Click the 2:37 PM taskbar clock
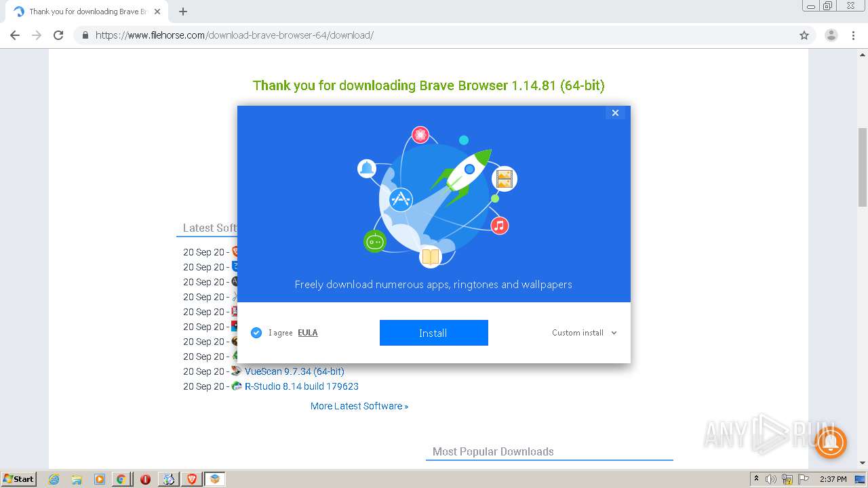 [x=833, y=479]
